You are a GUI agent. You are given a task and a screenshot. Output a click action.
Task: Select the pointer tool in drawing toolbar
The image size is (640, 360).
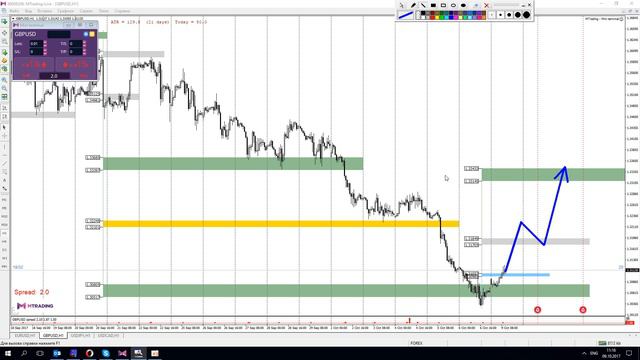[x=402, y=5]
